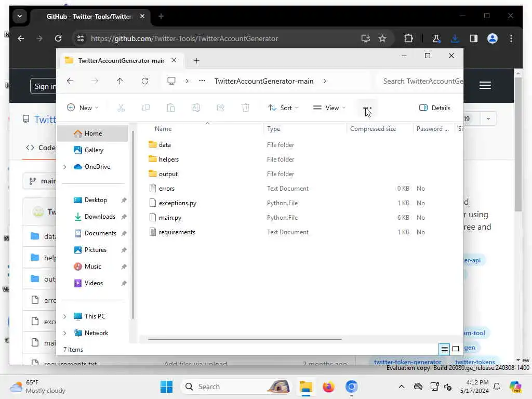The width and height of the screenshot is (532, 399).
Task: Go back in File Explorer
Action: click(x=70, y=81)
